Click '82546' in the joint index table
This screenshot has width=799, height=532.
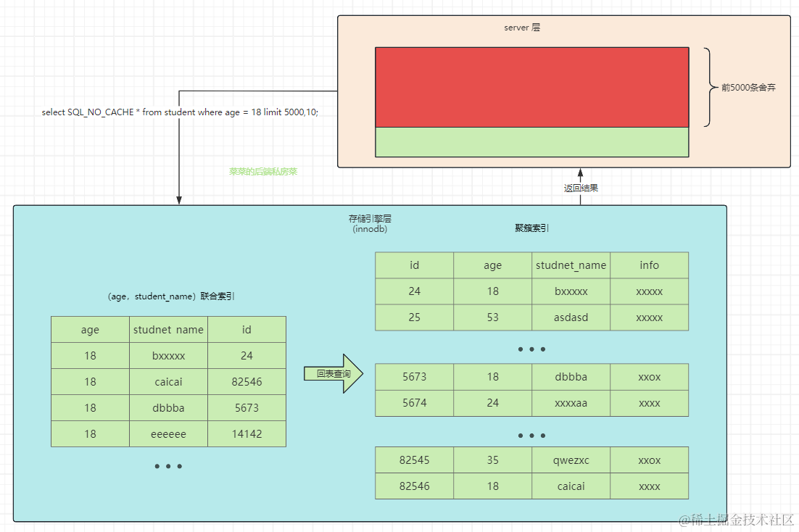click(247, 382)
